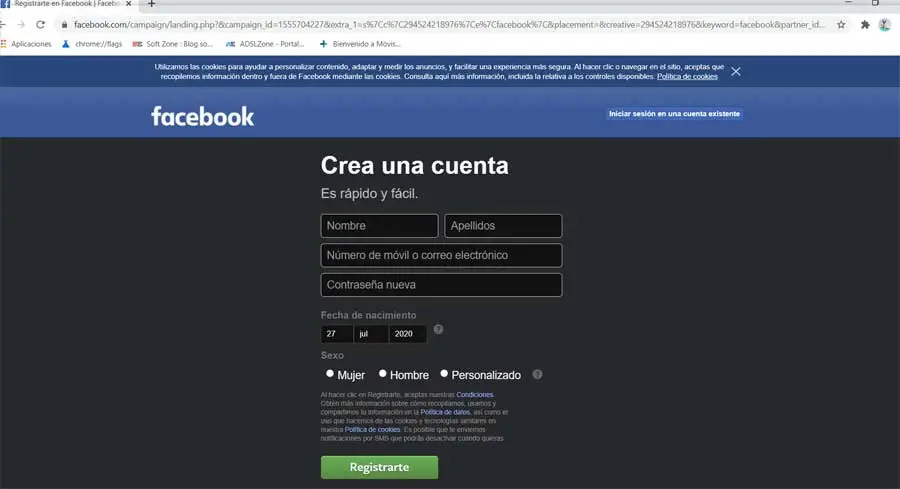Open the Política de cookies link in terms
Screen dimensions: 900x489
point(373,429)
